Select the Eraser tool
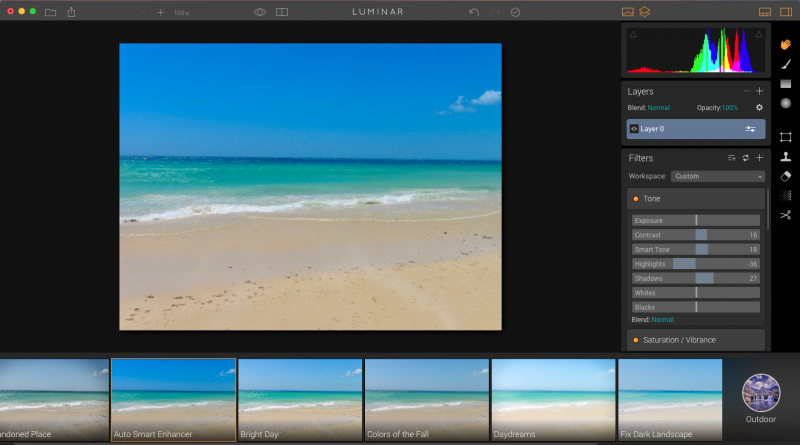 pyautogui.click(x=786, y=176)
